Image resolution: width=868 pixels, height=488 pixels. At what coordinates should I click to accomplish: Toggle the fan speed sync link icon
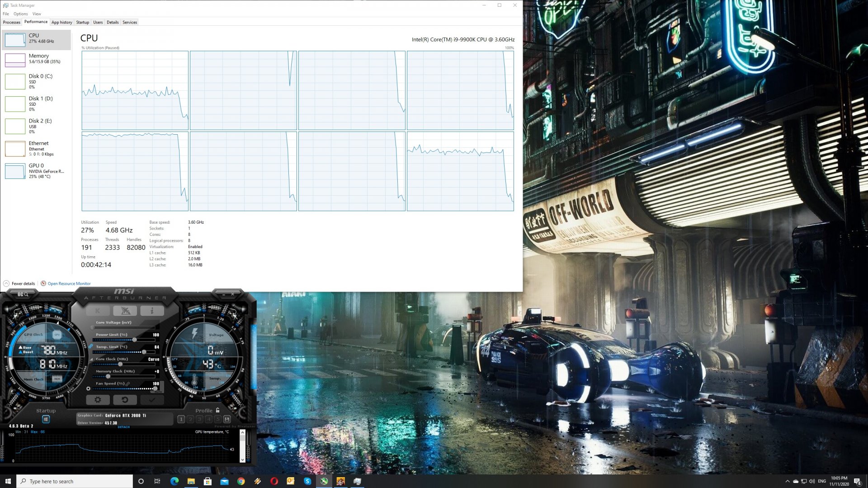coord(127,384)
